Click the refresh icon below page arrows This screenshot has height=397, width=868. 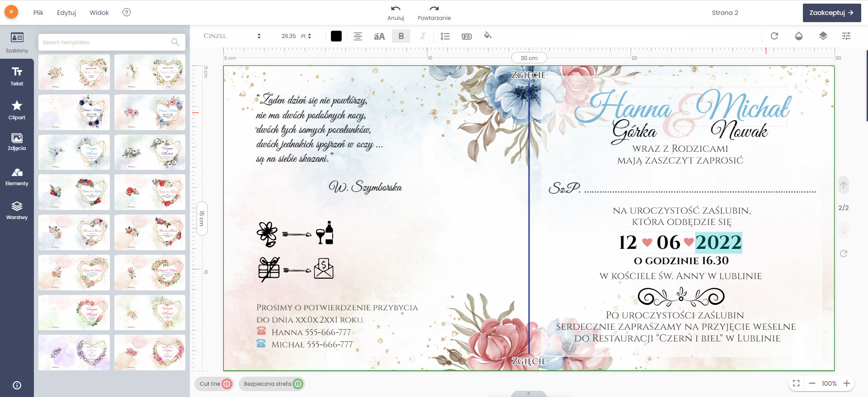tap(844, 253)
